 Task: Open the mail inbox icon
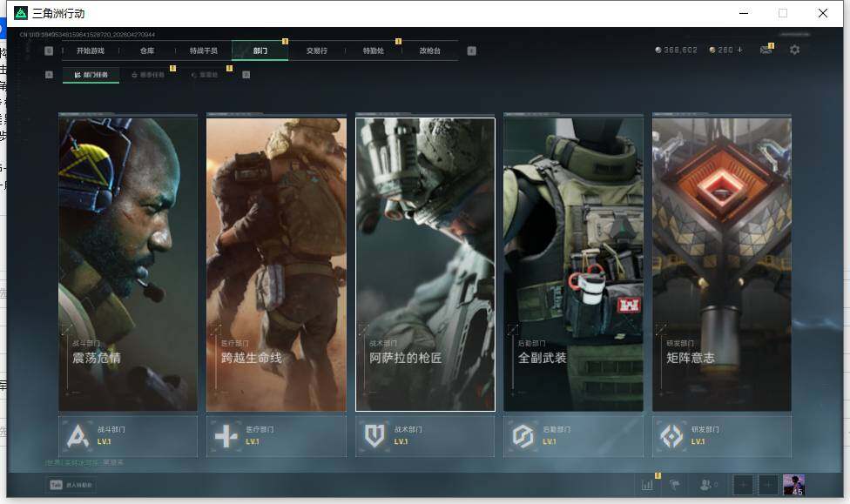766,50
